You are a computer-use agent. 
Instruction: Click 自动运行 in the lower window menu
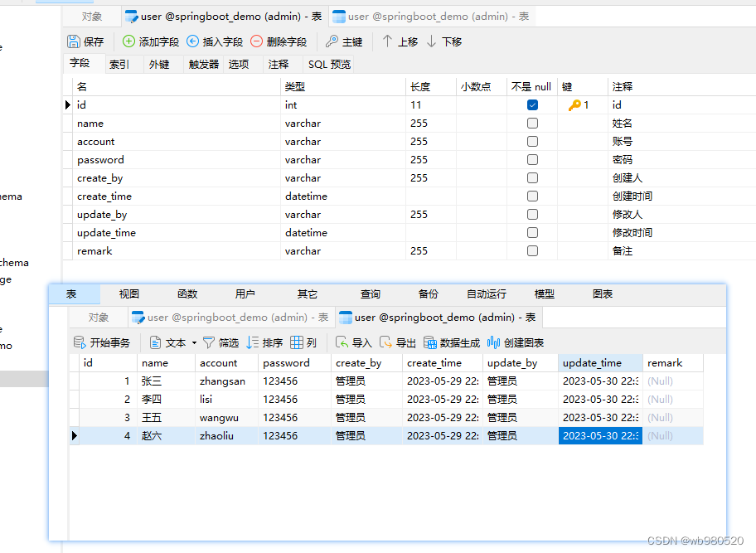487,294
